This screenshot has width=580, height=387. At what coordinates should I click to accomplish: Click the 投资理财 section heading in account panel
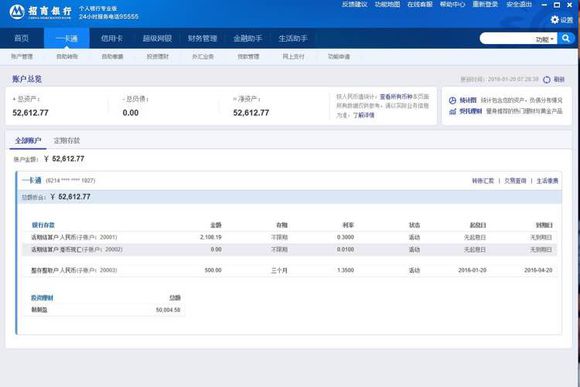(42, 298)
